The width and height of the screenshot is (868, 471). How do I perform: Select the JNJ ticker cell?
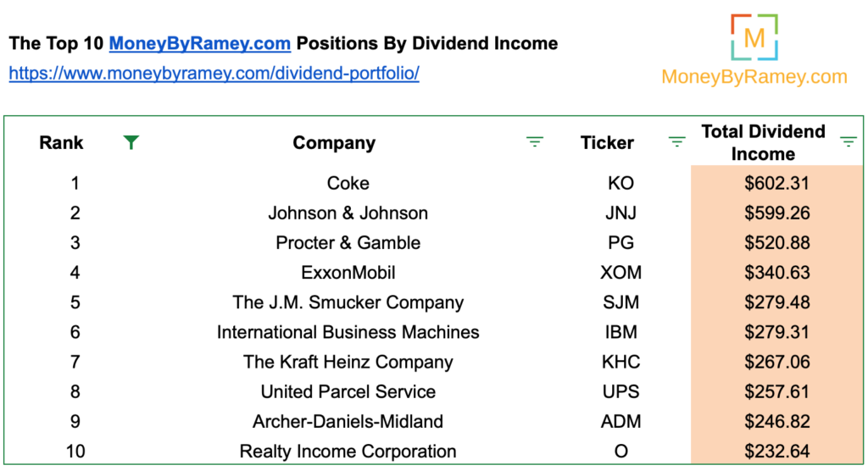pyautogui.click(x=620, y=213)
